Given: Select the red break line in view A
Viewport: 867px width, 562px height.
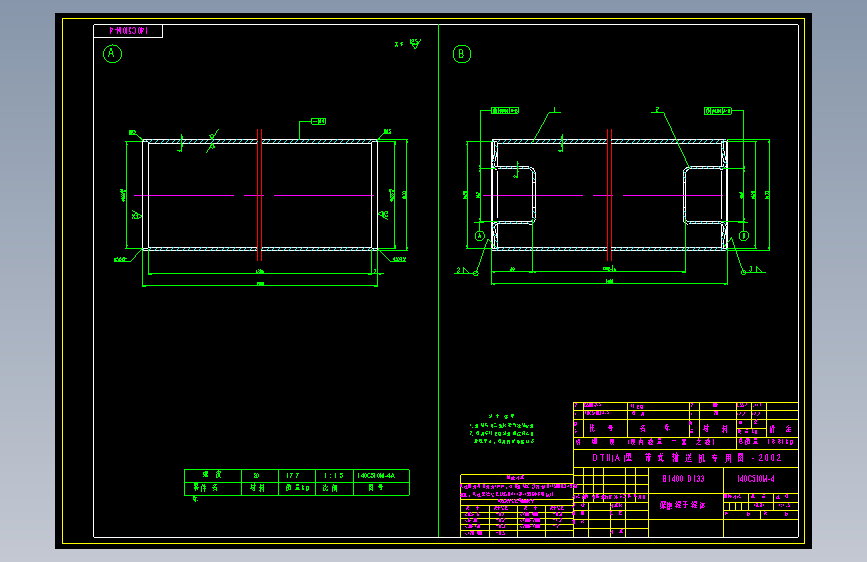Looking at the screenshot, I should [x=259, y=195].
